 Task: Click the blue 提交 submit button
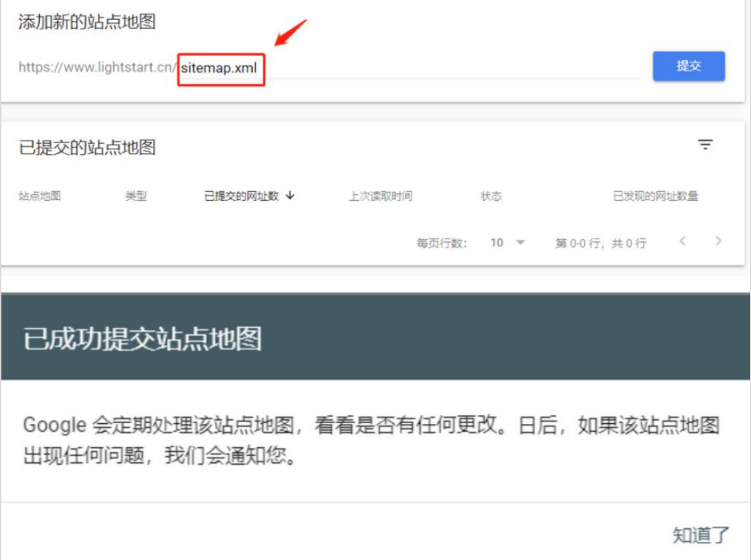(x=688, y=66)
